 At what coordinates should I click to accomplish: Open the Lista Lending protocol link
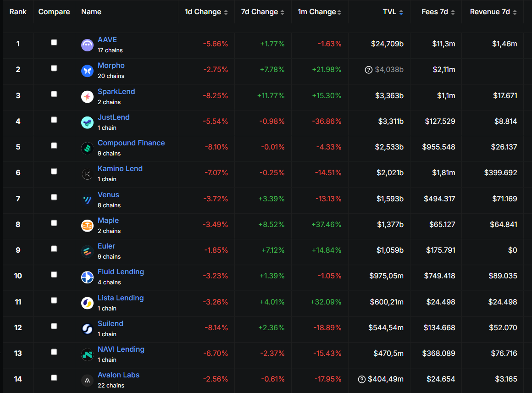coord(121,298)
